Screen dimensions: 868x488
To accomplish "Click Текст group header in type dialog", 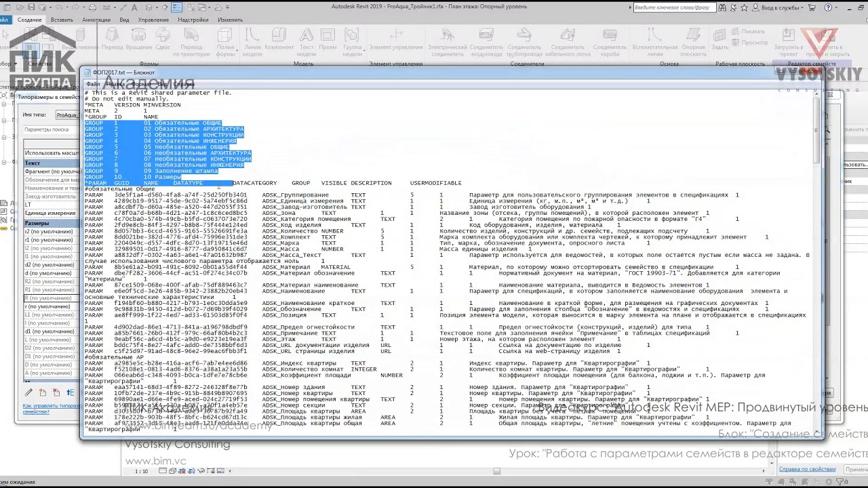I will (x=51, y=163).
